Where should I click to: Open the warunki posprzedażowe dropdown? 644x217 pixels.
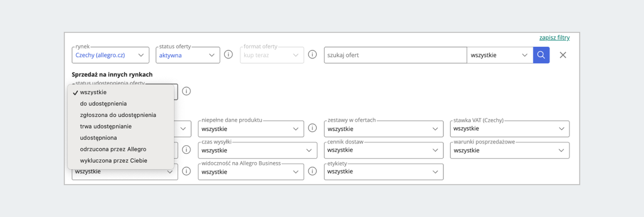coord(510,151)
